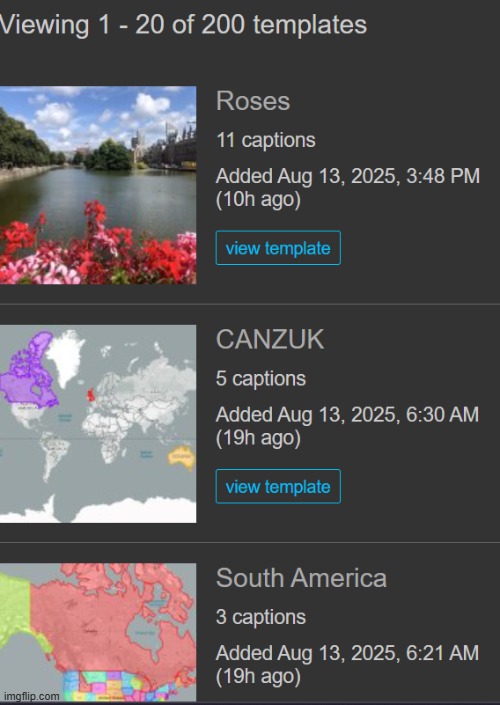Screen dimensions: 500x705
Task: Open the Roses template thumbnail image
Action: 98,185
